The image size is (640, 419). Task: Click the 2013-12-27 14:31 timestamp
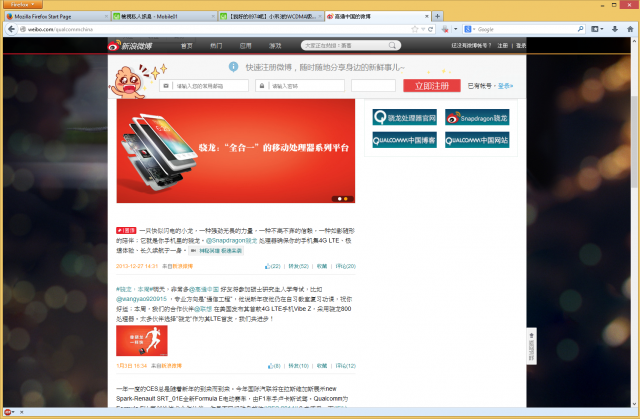[x=137, y=266]
